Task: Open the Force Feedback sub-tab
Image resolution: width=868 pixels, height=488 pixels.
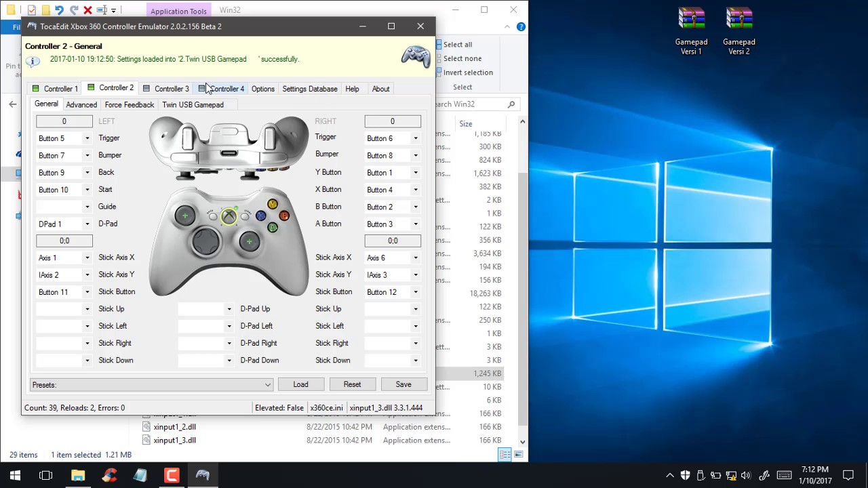Action: point(130,104)
